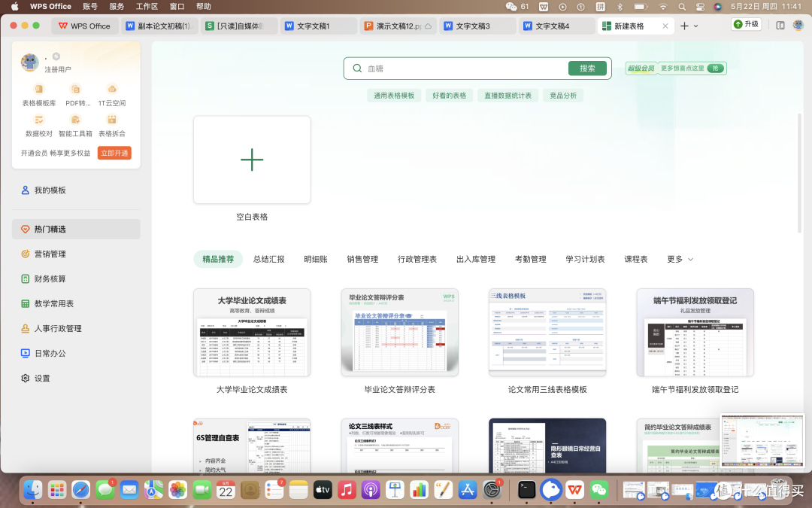Select the 课程表 category tab
812x508 pixels.
point(636,259)
